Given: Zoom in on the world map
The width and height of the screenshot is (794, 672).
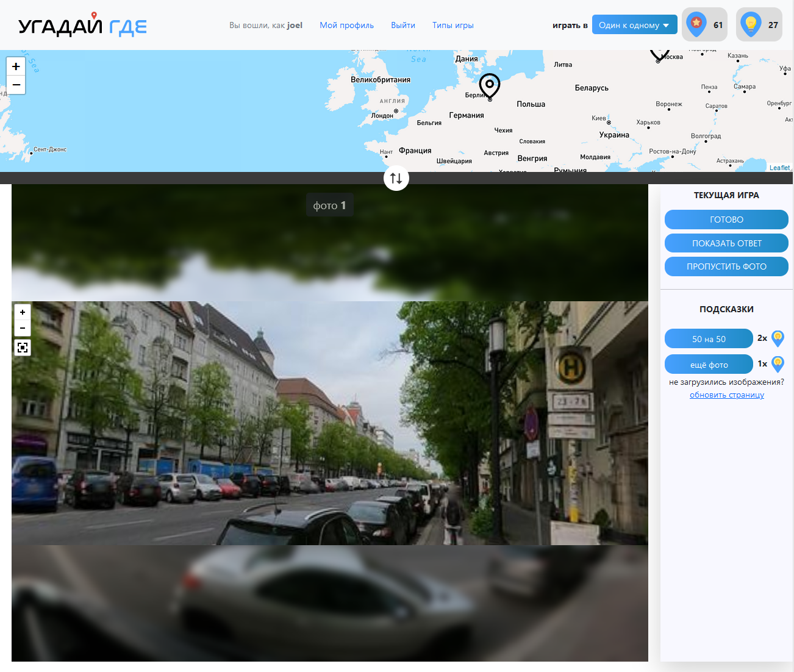Looking at the screenshot, I should click(x=16, y=66).
